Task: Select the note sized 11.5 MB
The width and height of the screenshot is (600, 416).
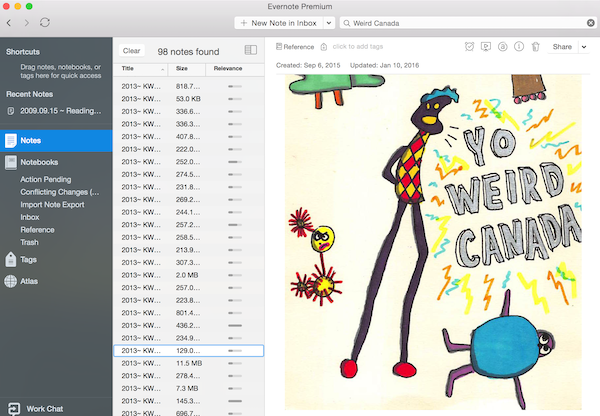Action: coord(189,363)
